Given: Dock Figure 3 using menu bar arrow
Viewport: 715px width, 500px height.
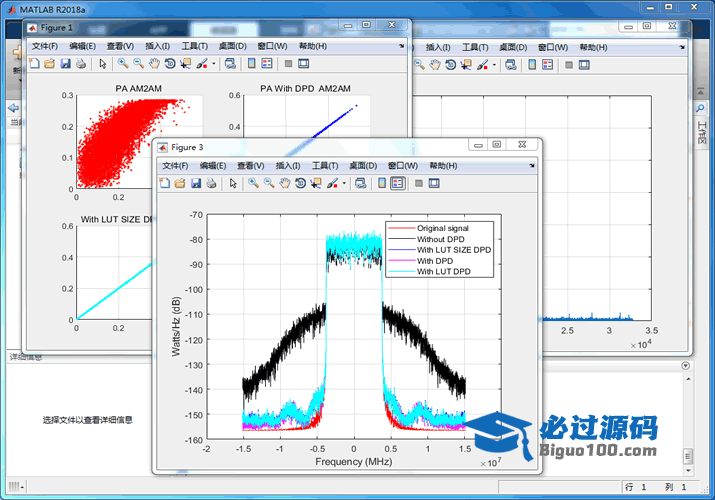Looking at the screenshot, I should [x=532, y=166].
